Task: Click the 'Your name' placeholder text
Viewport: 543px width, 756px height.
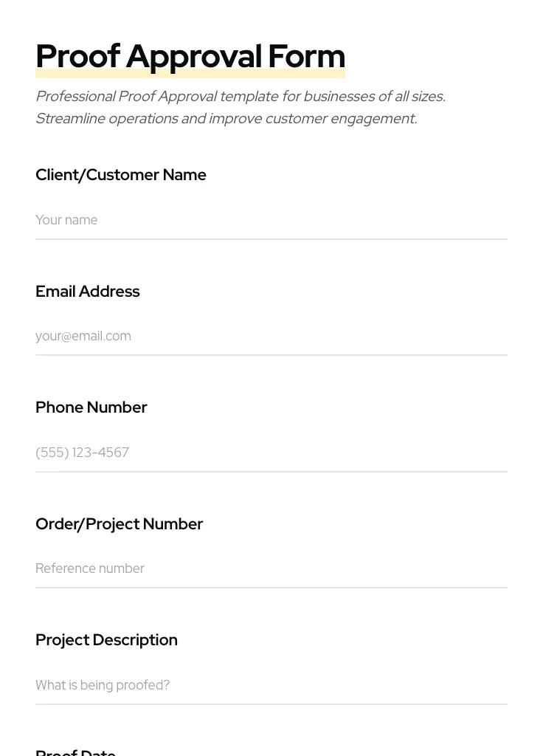Action: 66,220
